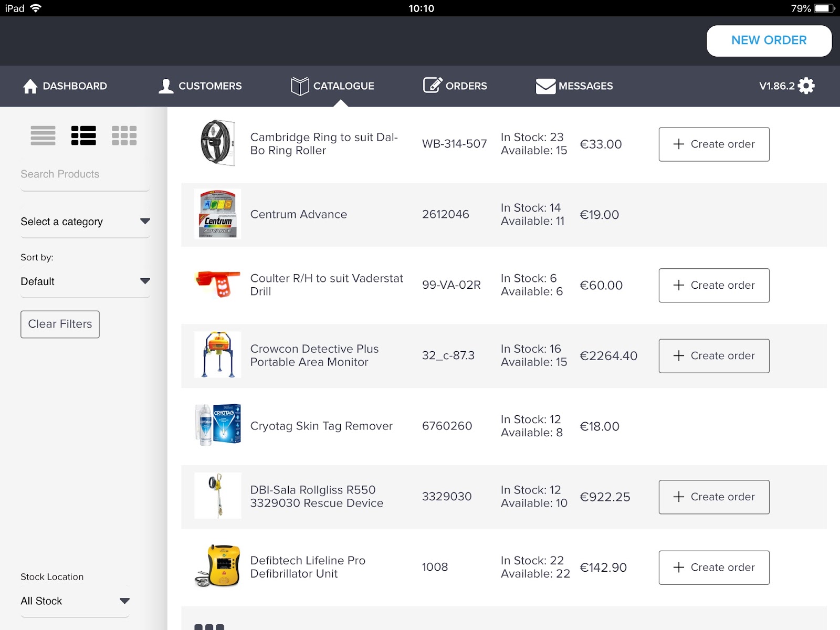Tap SKU code '6760260'
Image resolution: width=840 pixels, height=630 pixels.
(447, 426)
